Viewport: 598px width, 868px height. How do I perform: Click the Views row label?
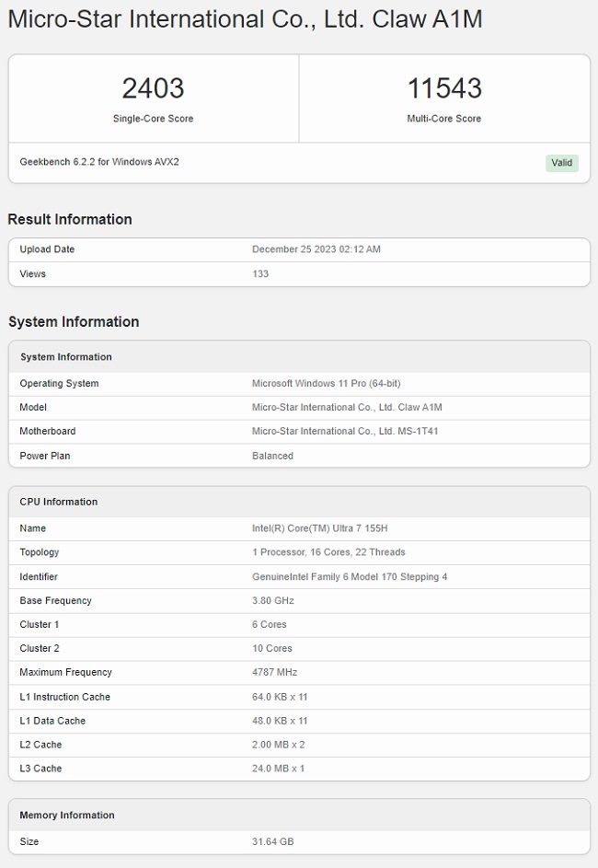(x=32, y=274)
